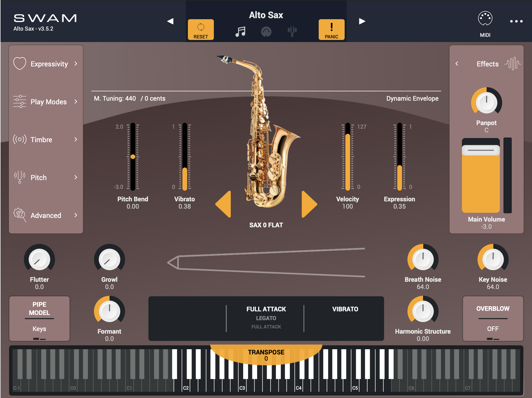Click the VIBRATO mode label
Image resolution: width=532 pixels, height=398 pixels.
coord(345,309)
